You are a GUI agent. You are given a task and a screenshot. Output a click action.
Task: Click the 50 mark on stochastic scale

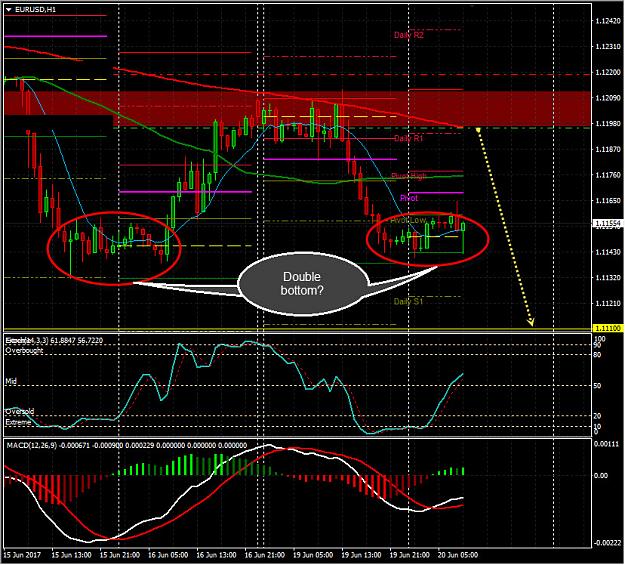597,386
